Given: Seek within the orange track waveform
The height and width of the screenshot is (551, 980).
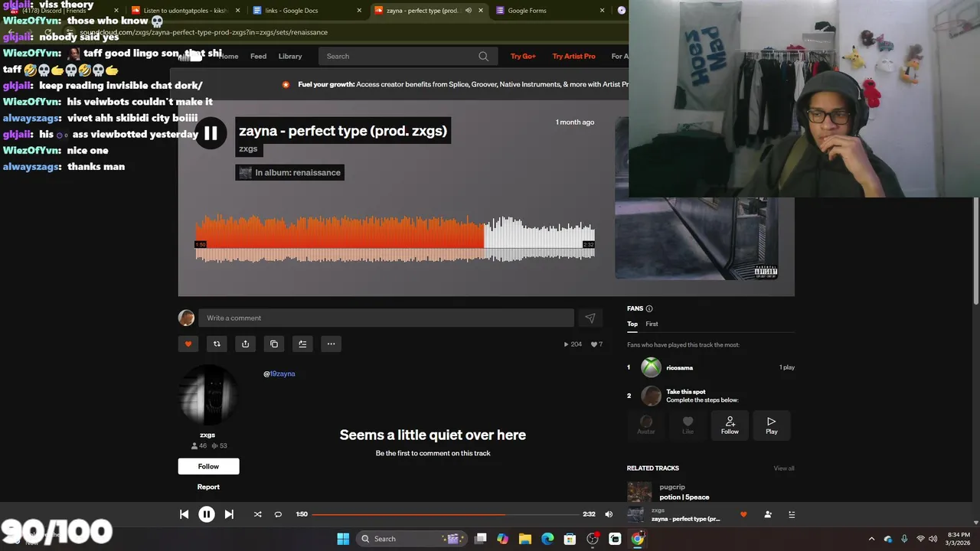Looking at the screenshot, I should (x=340, y=239).
